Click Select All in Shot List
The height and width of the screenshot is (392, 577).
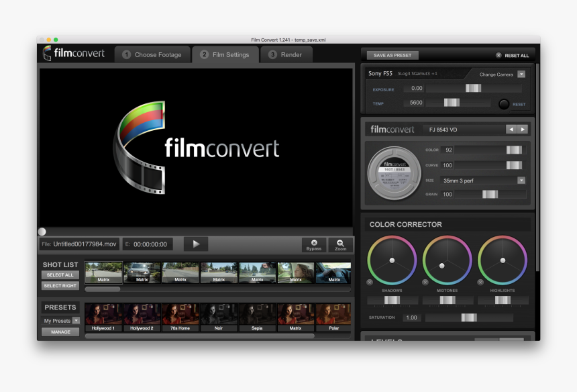point(60,275)
